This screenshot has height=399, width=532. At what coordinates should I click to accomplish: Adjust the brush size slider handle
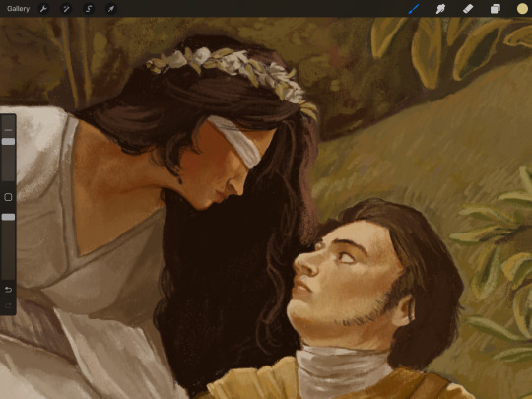point(8,142)
